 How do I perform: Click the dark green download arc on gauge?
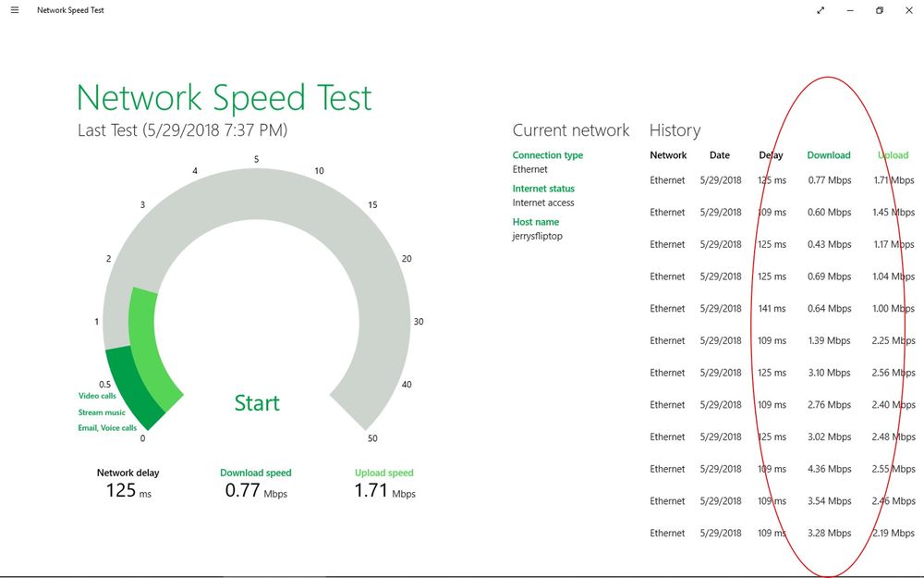coord(131,387)
